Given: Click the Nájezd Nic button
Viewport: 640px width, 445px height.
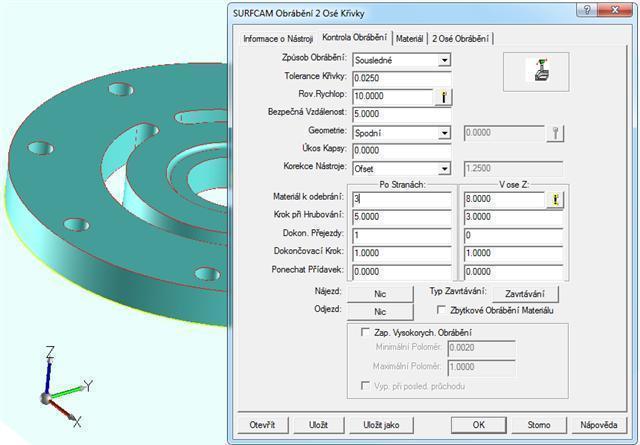Looking at the screenshot, I should [x=381, y=294].
